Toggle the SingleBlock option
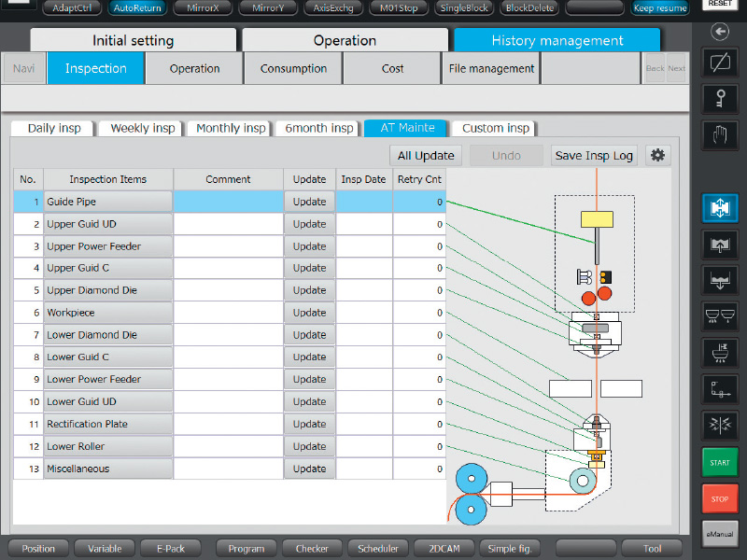 [x=465, y=8]
